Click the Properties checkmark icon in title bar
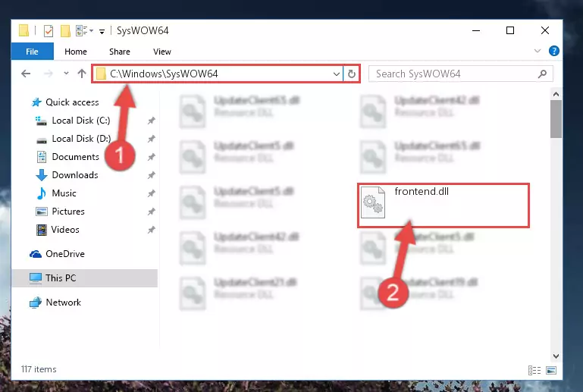 (49, 31)
